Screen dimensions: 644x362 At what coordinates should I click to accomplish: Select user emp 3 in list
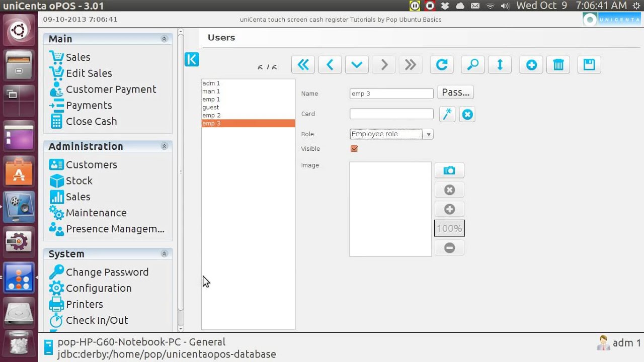248,124
